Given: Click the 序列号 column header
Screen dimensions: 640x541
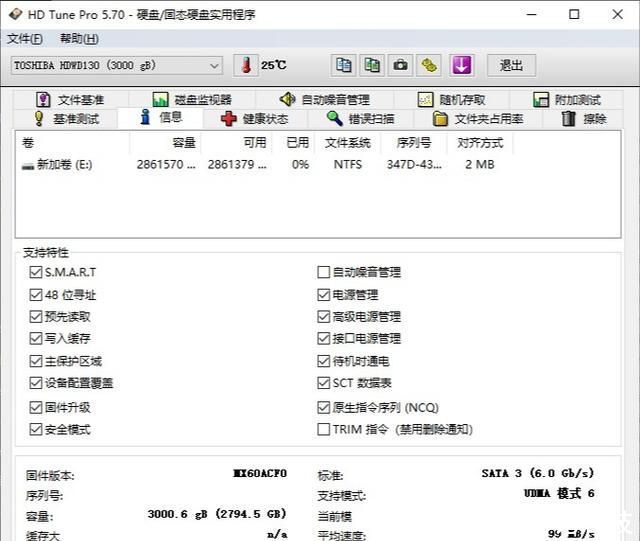Looking at the screenshot, I should coord(414,143).
